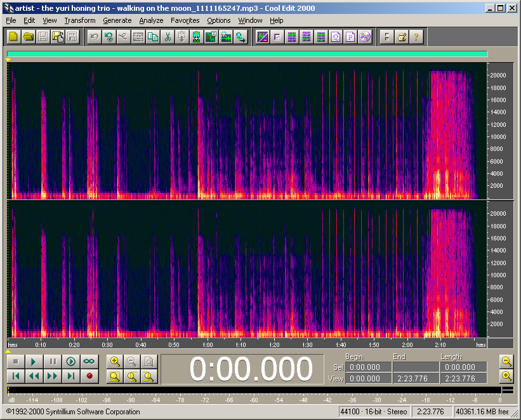Click Zoom to left edge of selection
521x420 pixels.
132,376
